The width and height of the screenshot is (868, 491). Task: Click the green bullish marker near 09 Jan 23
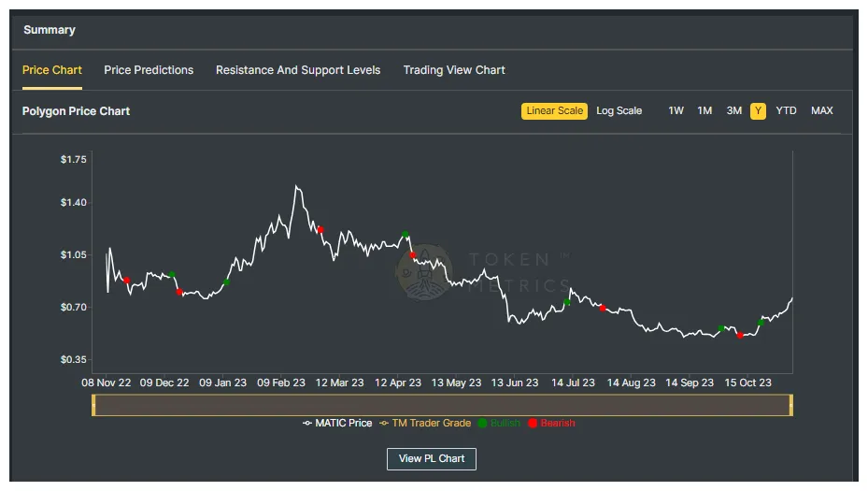pyautogui.click(x=226, y=282)
